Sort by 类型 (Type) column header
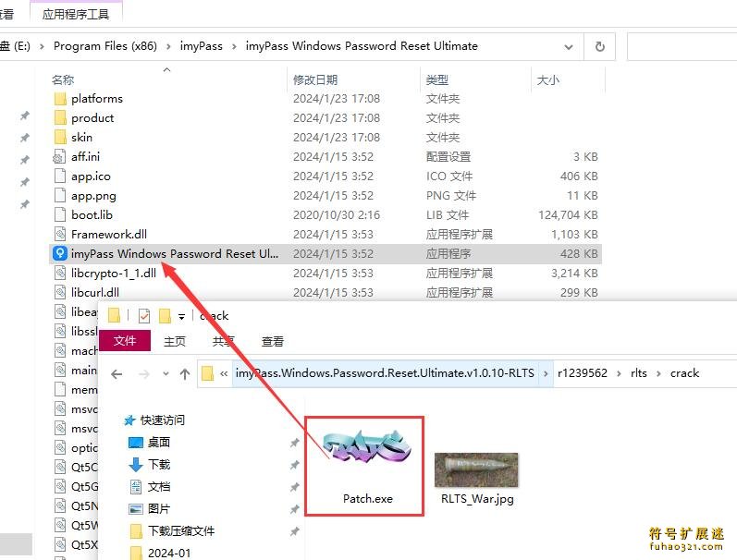This screenshot has height=560, width=737. click(x=436, y=79)
